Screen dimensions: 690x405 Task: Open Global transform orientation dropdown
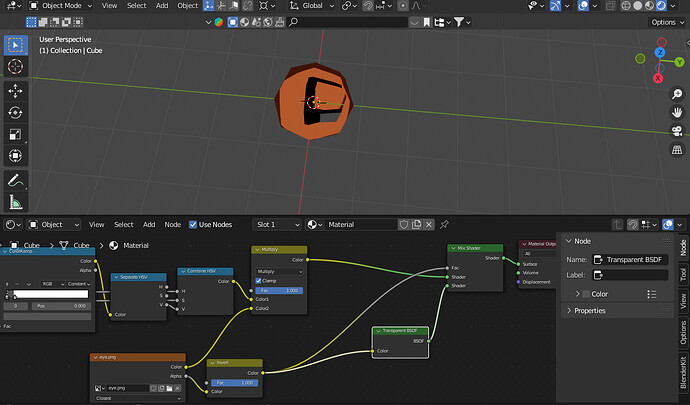pyautogui.click(x=312, y=6)
